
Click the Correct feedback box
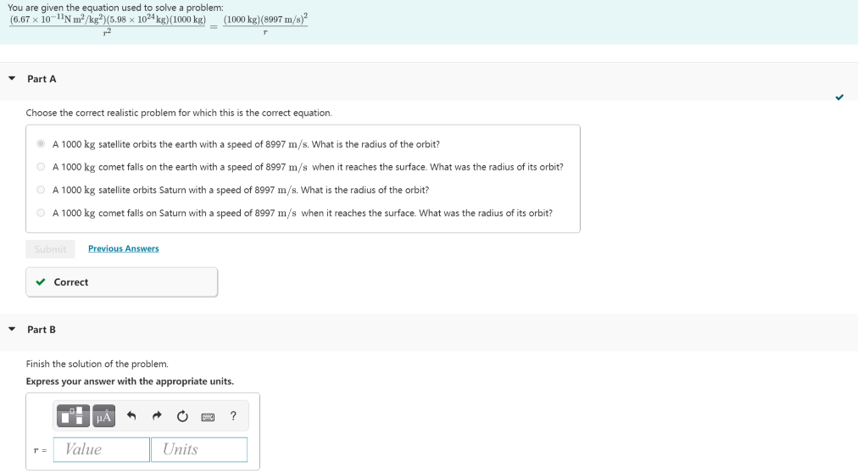coord(122,282)
